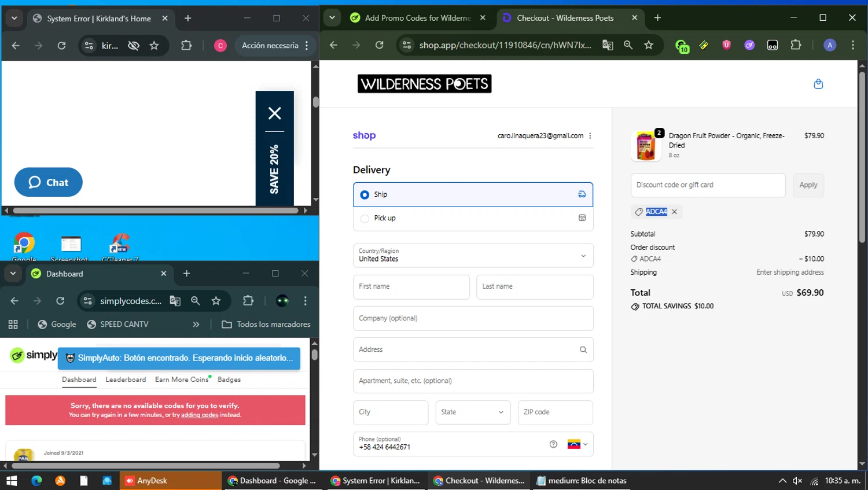Open the Country/Region dropdown
Viewport: 868px width, 490px height.
tap(473, 256)
